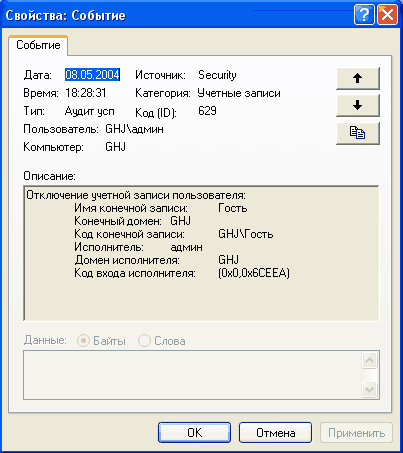Viewport: 403px width, 453px height.
Task: Switch to the Событие tab
Action: point(38,45)
